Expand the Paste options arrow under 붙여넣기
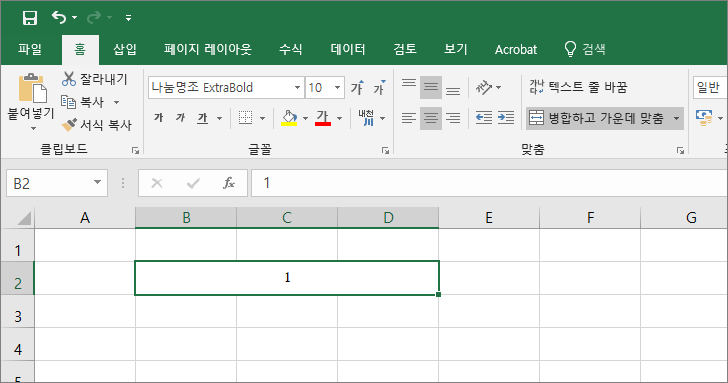Viewport: 728px width, 383px height. [33, 128]
